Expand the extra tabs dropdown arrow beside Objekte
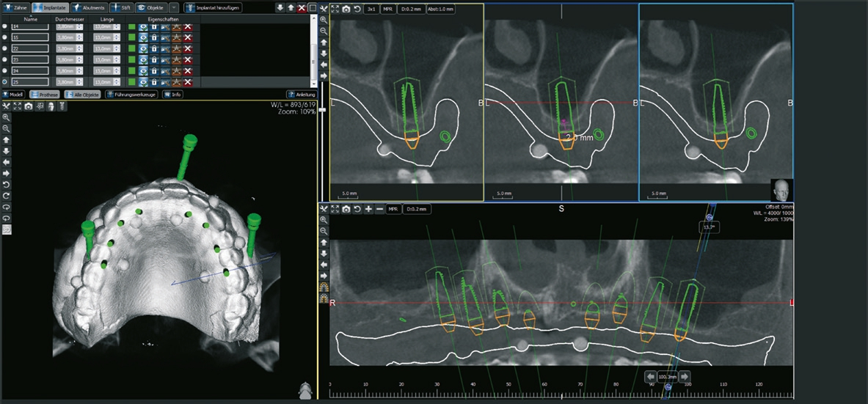Image resolution: width=868 pixels, height=404 pixels. [x=174, y=7]
